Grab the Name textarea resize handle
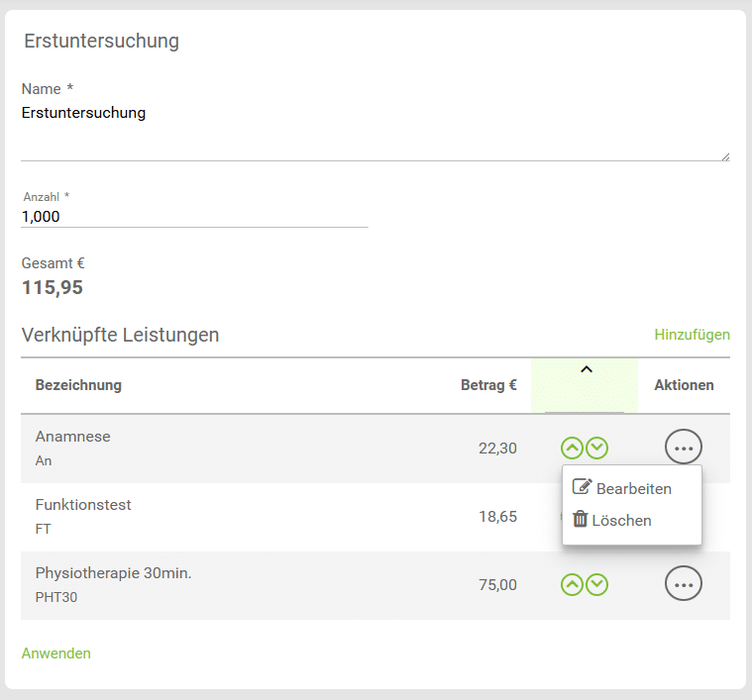This screenshot has width=752, height=700. [725, 156]
